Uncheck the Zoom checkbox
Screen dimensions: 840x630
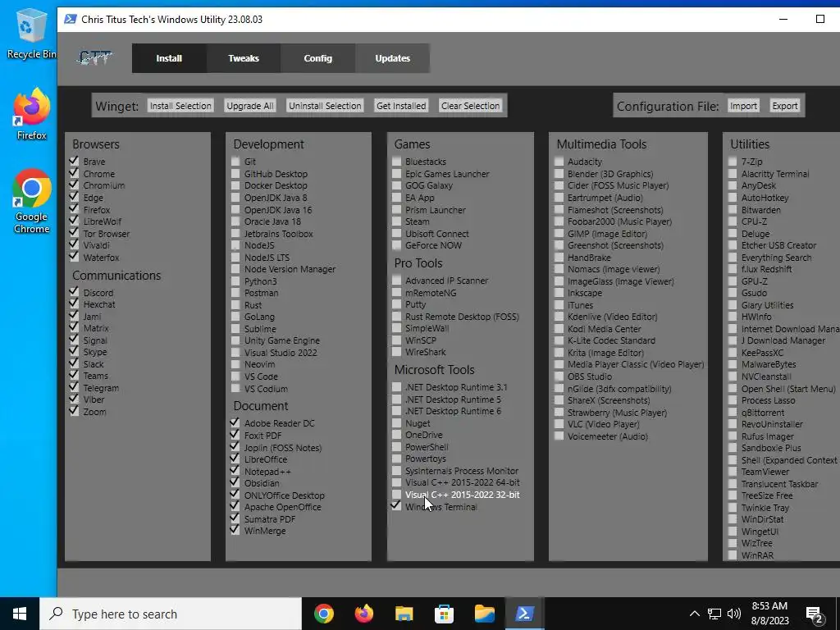(74, 411)
